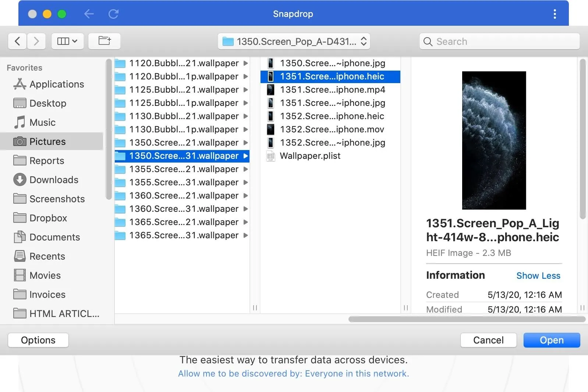Viewport: 588px width, 392px height.
Task: Click the blue Open button
Action: [x=552, y=340]
